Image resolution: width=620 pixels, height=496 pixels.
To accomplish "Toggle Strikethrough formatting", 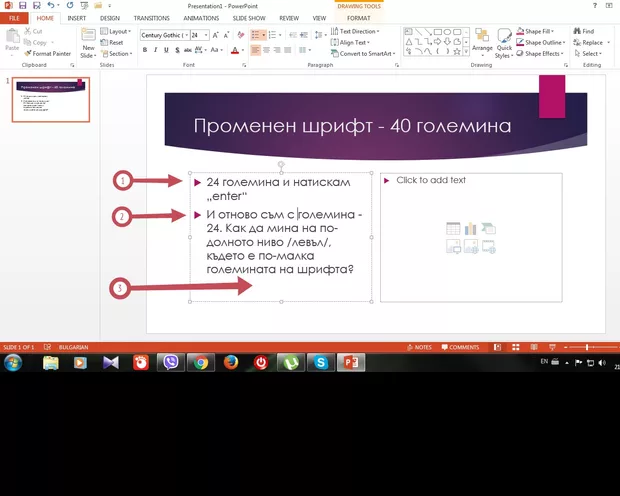I will (188, 50).
